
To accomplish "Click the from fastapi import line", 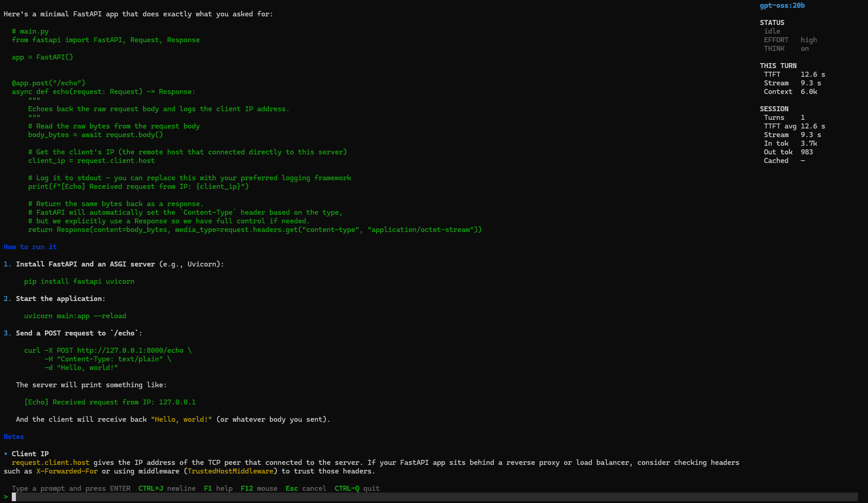I will [x=106, y=40].
